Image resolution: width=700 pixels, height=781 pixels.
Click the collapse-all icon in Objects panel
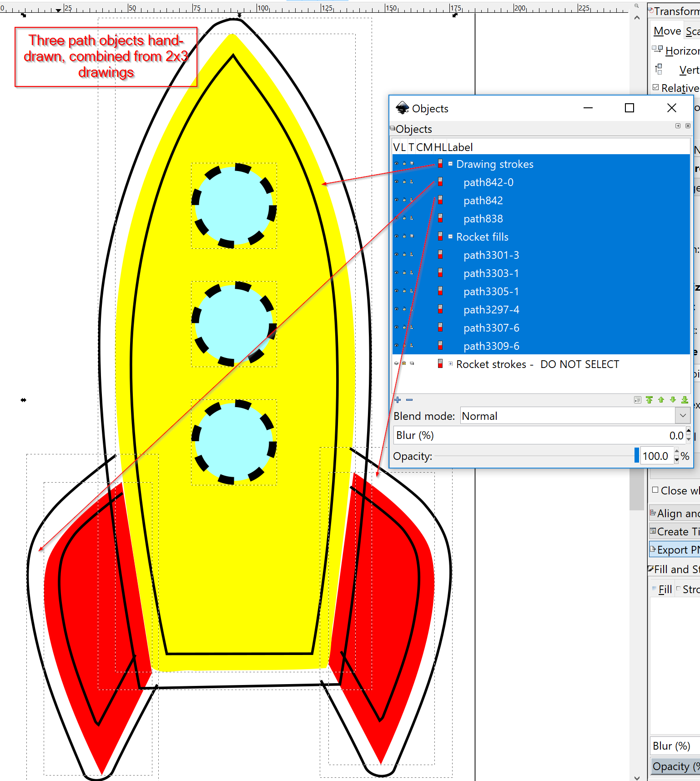637,400
